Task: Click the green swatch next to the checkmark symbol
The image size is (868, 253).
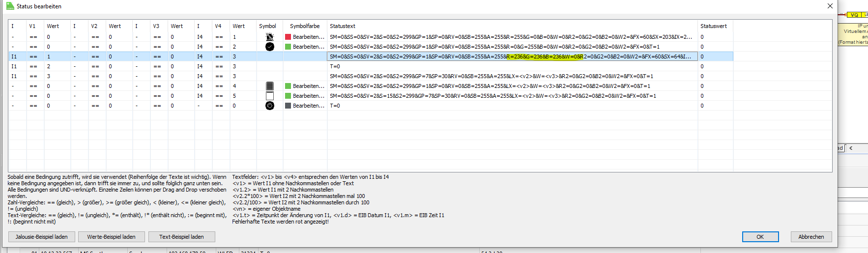Action: click(288, 47)
